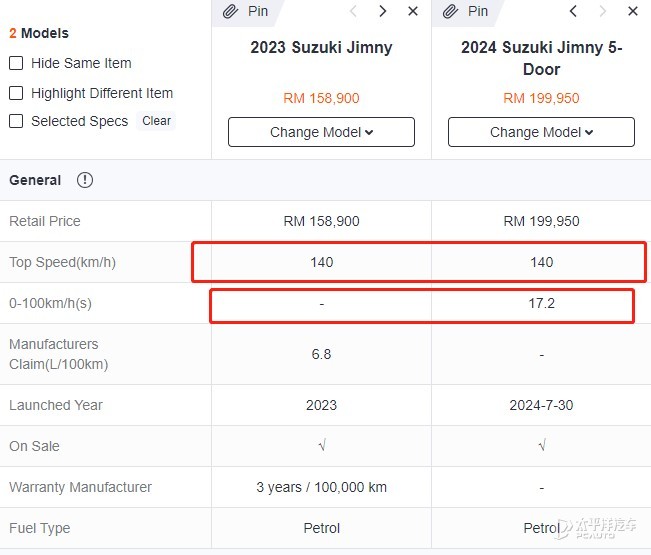Click the 2023 Suzuki Jimny title link
651x555 pixels.
click(x=321, y=47)
